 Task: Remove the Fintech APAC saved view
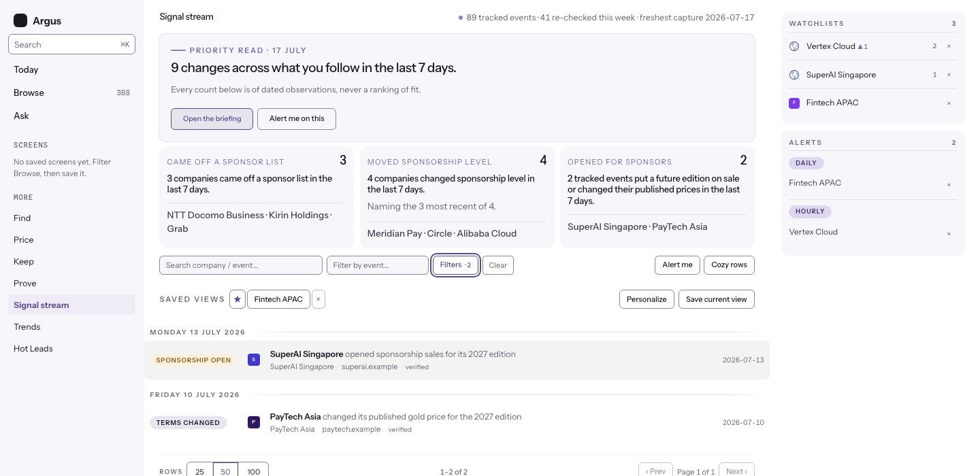click(x=318, y=299)
